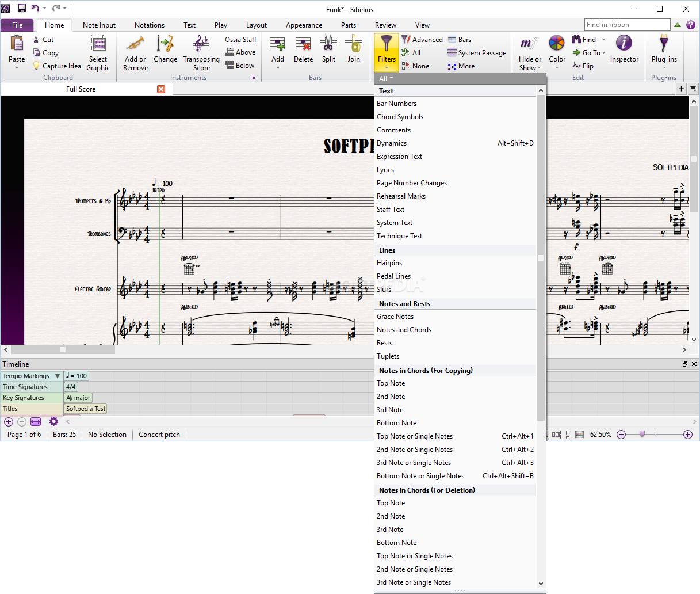Click the zoom slider handle

point(642,434)
